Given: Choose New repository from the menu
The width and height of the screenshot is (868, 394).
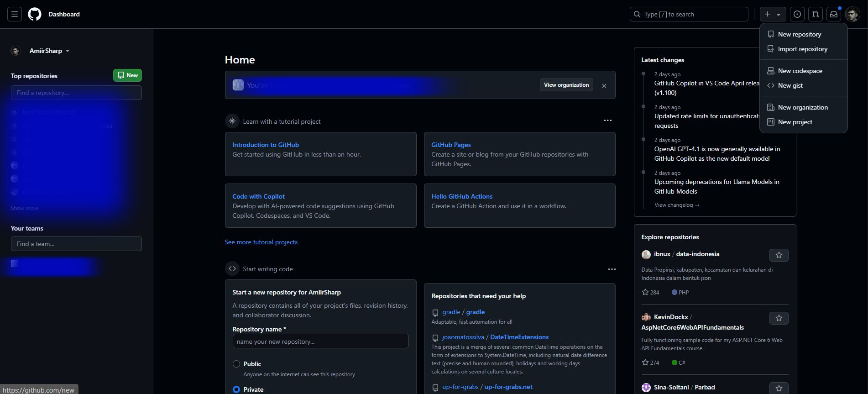Looking at the screenshot, I should click(803, 34).
